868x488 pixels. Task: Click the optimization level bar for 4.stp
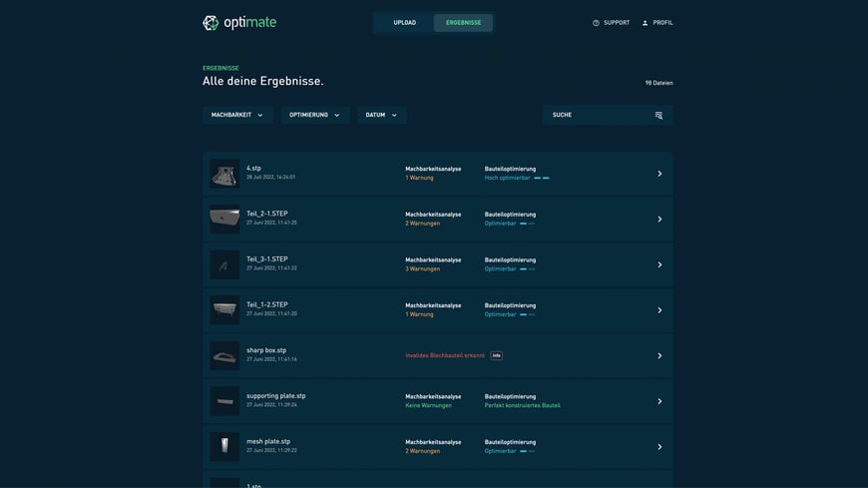542,179
